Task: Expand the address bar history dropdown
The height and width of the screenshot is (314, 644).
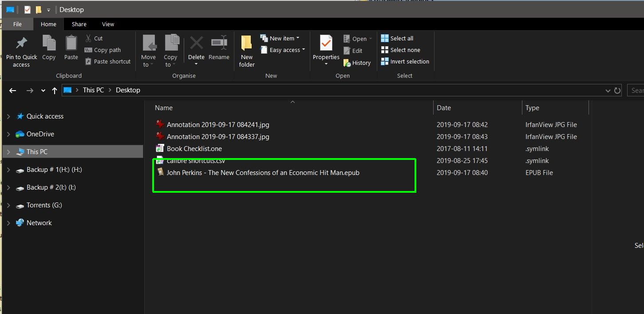Action: pyautogui.click(x=608, y=90)
